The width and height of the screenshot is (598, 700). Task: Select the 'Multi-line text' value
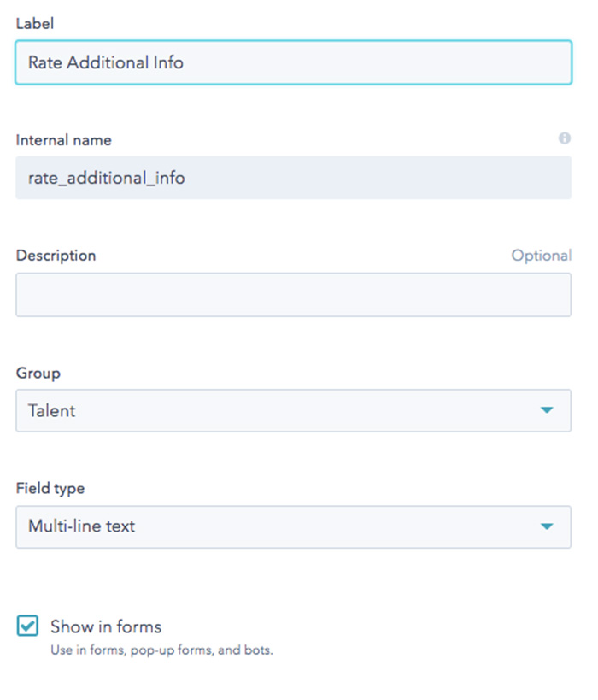82,526
